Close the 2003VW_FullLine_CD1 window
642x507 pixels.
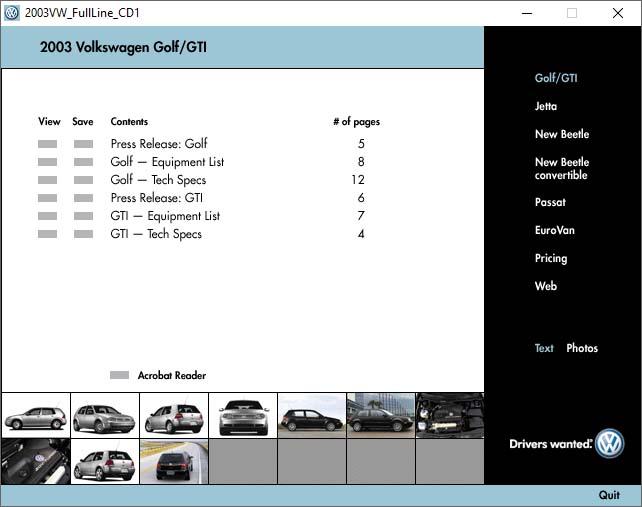pyautogui.click(x=618, y=13)
